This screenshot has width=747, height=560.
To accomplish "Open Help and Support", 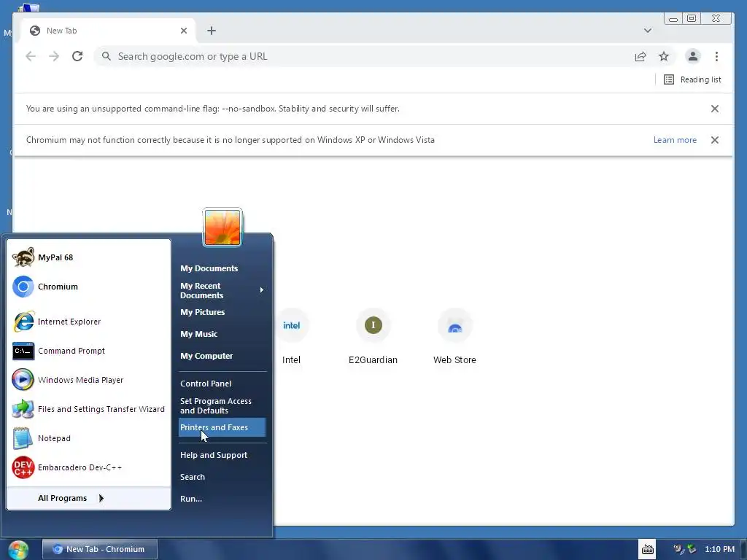I will pos(214,455).
